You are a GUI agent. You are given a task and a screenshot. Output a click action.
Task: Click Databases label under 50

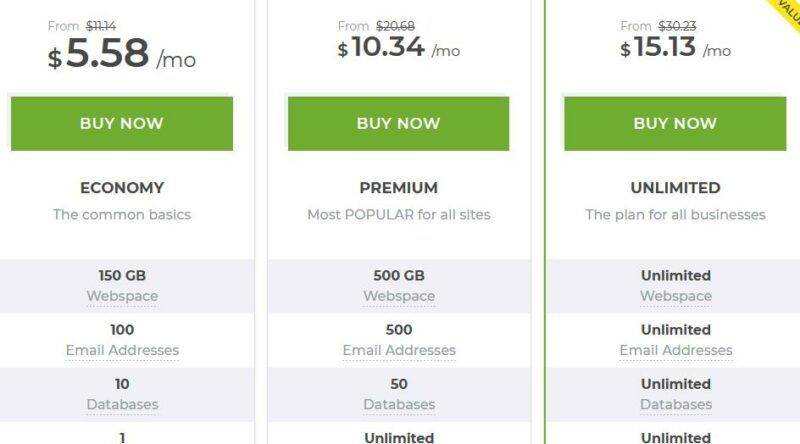point(399,404)
